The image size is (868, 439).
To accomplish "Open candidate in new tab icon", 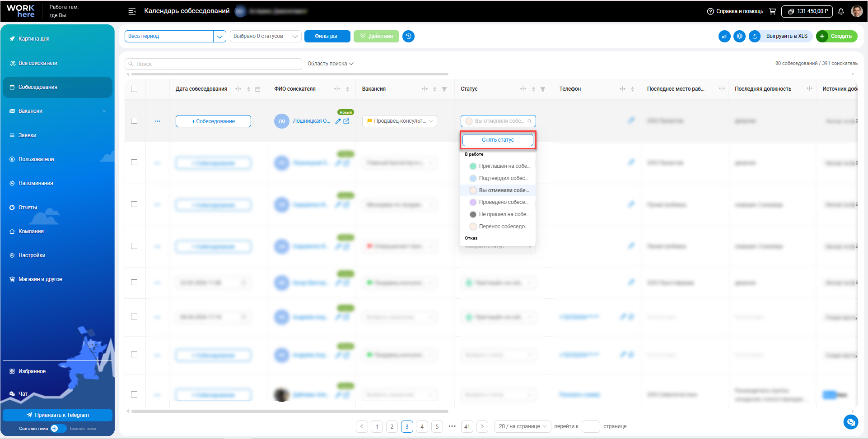I will pos(346,121).
